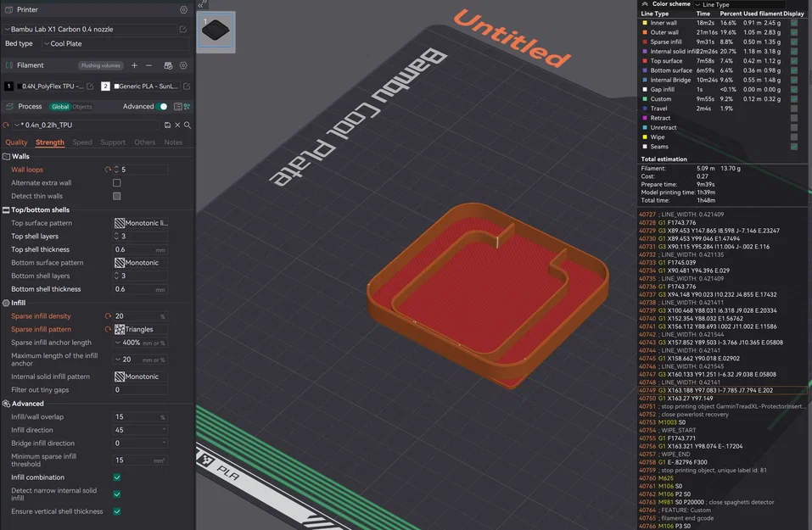Click Top shell layers stepper

click(x=116, y=237)
